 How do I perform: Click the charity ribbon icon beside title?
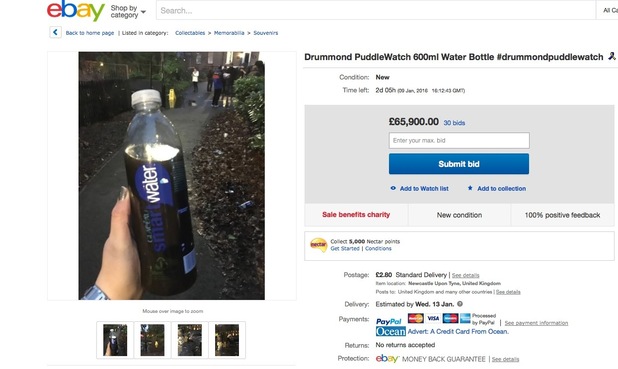pos(612,56)
